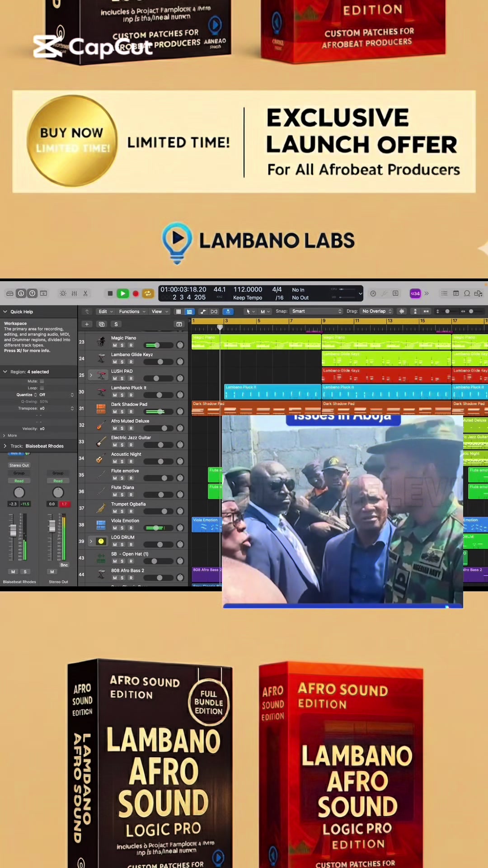This screenshot has height=868, width=488.
Task: Open the media Browsers icon
Action: tap(478, 293)
